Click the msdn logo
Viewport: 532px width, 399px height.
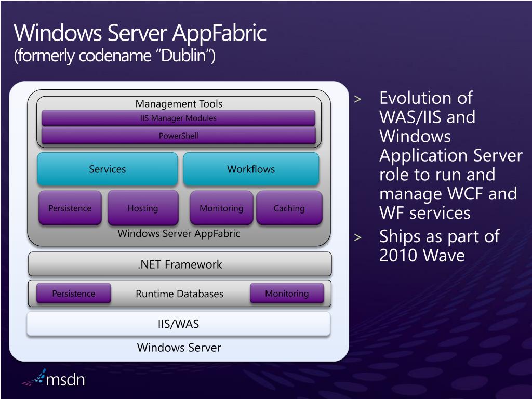click(x=54, y=378)
